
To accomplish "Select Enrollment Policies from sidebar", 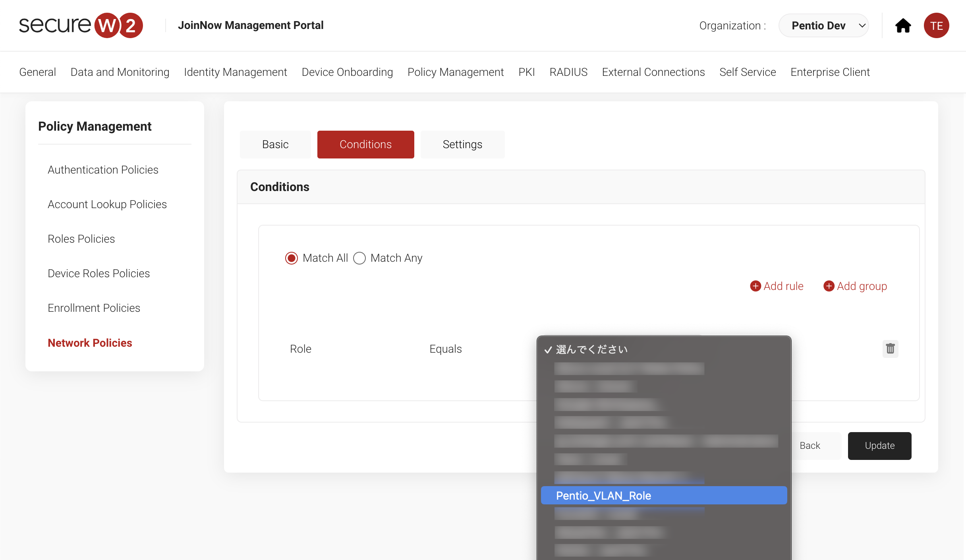I will 94,307.
